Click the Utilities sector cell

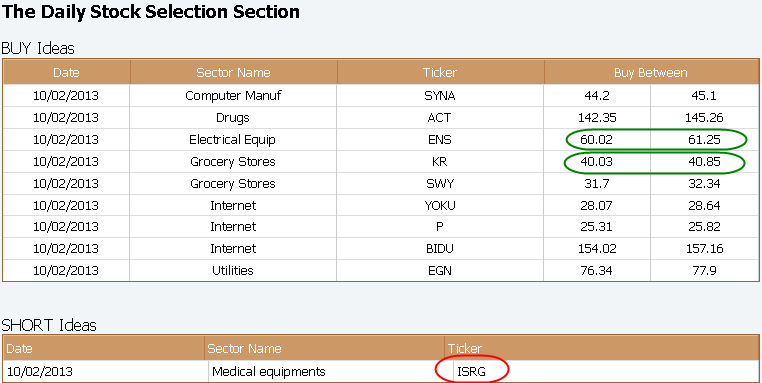click(233, 271)
